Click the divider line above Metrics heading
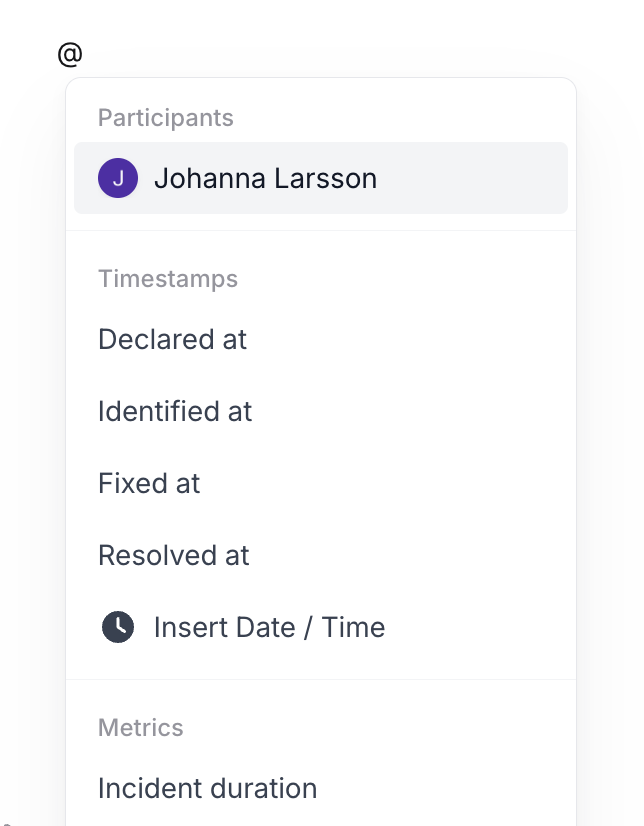This screenshot has width=644, height=826. click(x=320, y=680)
